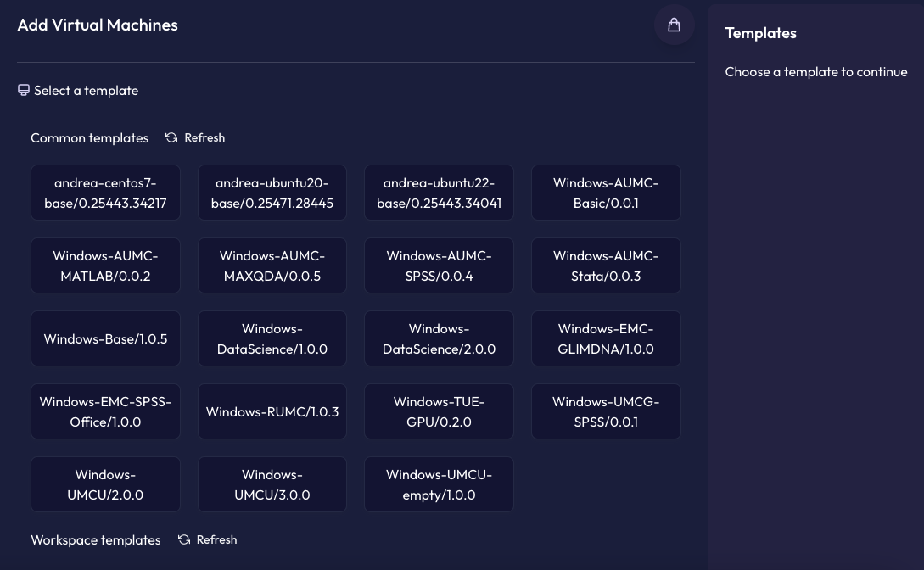Click the Select a template label

pos(86,90)
